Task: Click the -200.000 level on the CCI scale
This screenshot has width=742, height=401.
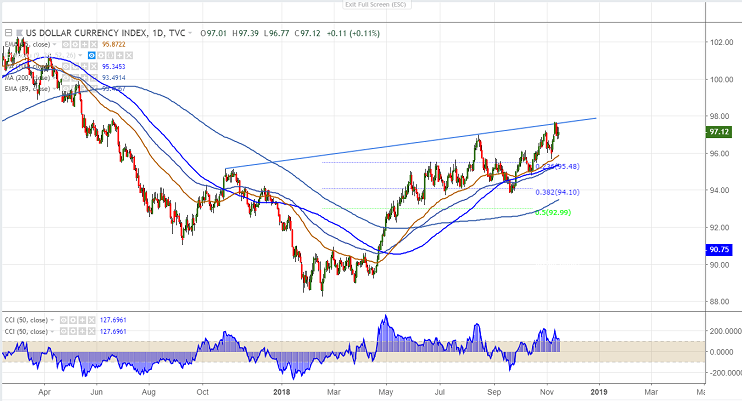Action: [x=725, y=373]
